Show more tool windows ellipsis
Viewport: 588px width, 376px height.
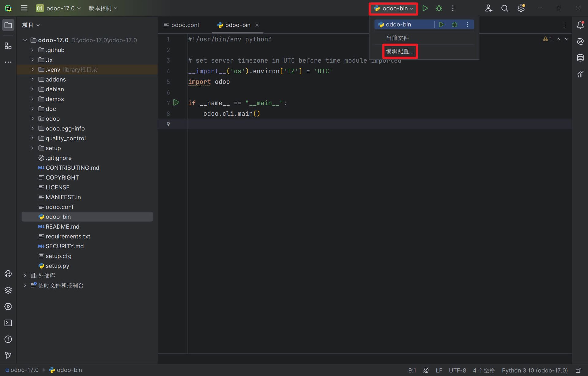8,62
